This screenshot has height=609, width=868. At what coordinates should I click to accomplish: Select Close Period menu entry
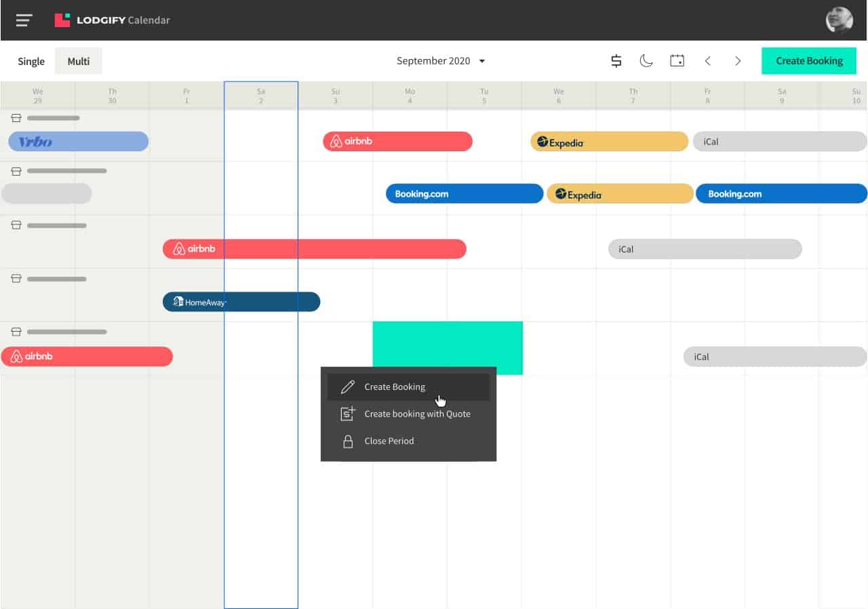coord(389,441)
